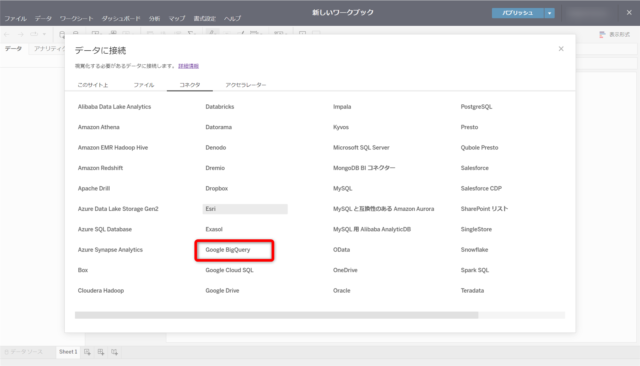The width and height of the screenshot is (640, 366).
Task: Choose MySQL 用 Alibaba AnalyticDB
Action: [372, 229]
